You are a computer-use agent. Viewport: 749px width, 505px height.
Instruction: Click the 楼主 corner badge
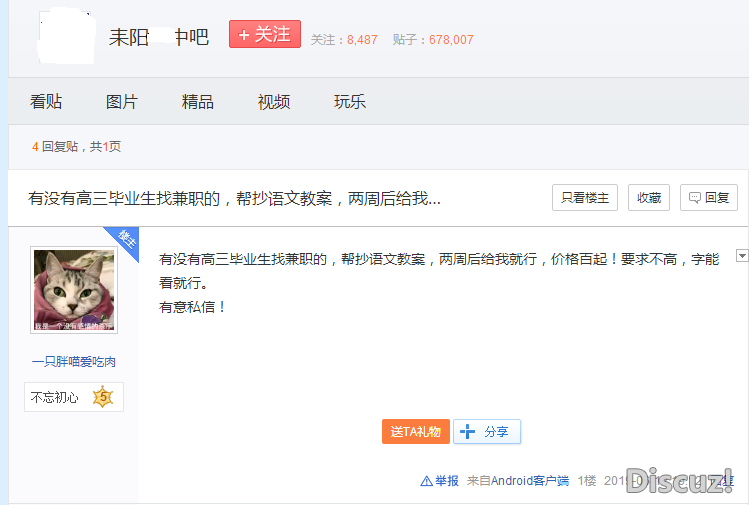point(127,239)
